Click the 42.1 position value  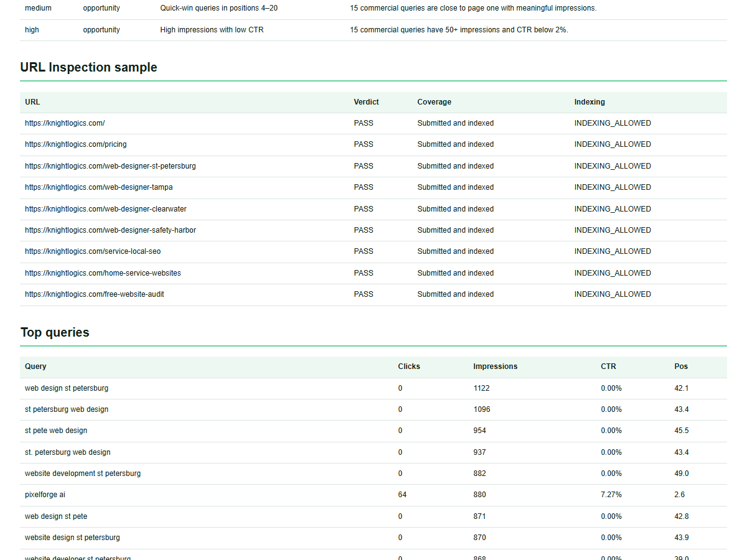tap(681, 388)
